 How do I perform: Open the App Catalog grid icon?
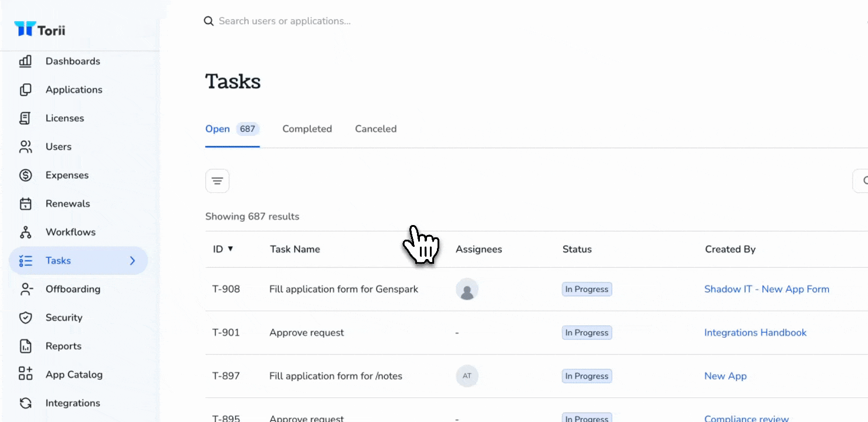(25, 375)
